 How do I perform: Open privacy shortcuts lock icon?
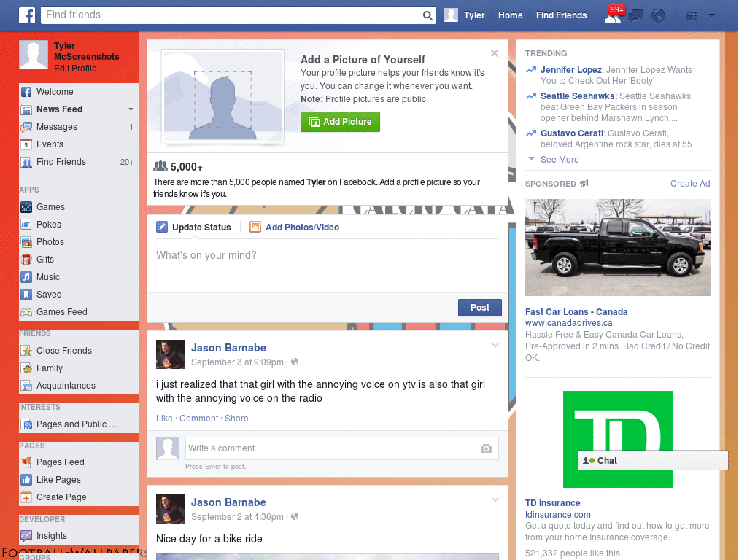coord(692,16)
